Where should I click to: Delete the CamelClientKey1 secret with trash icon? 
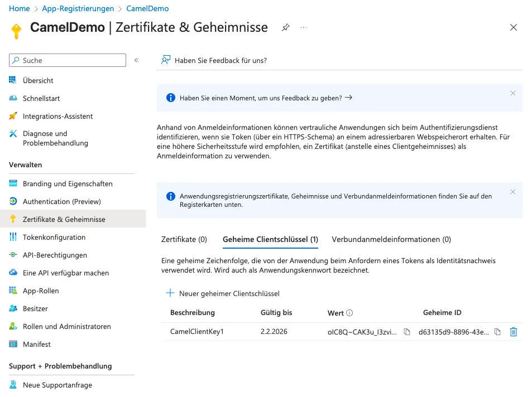tap(514, 332)
